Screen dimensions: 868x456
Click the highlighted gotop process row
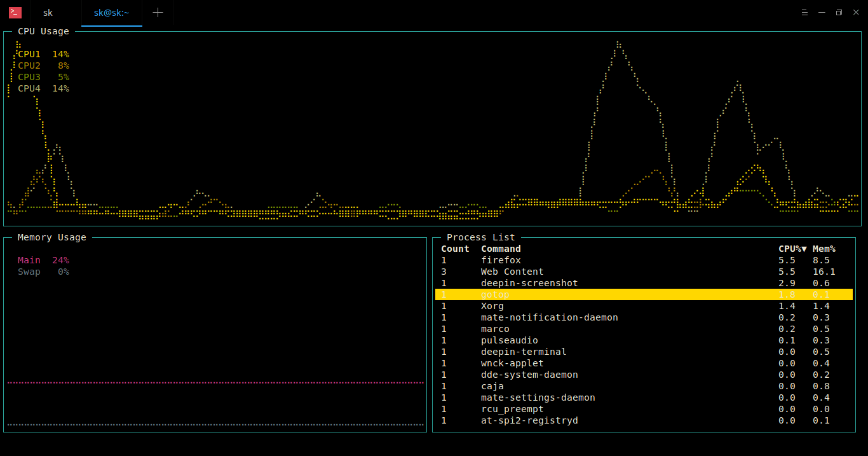(x=495, y=294)
